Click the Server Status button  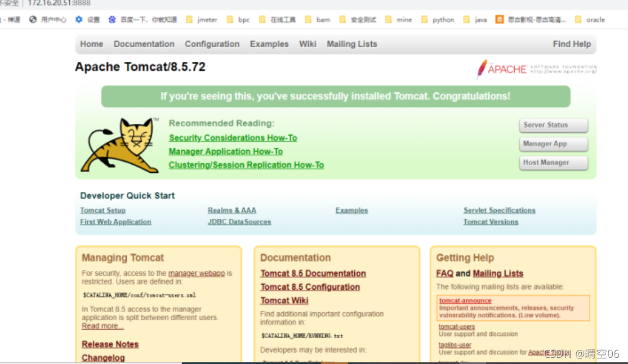click(554, 125)
